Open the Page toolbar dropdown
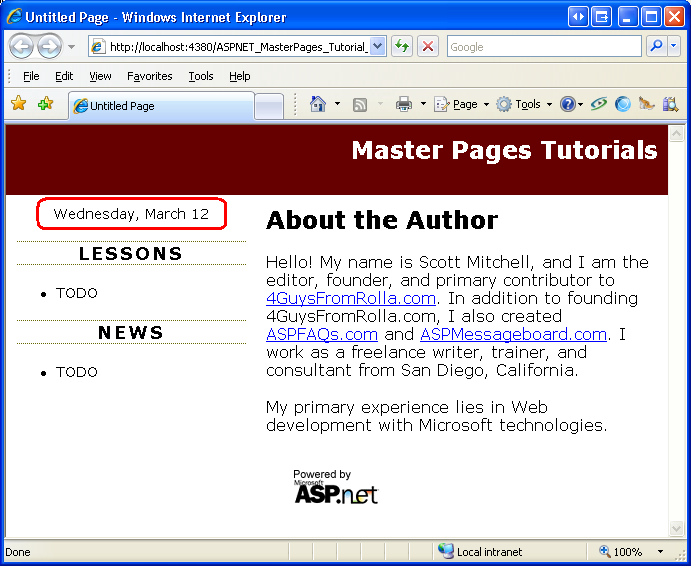Screen dimensions: 691x566 (x=462, y=104)
